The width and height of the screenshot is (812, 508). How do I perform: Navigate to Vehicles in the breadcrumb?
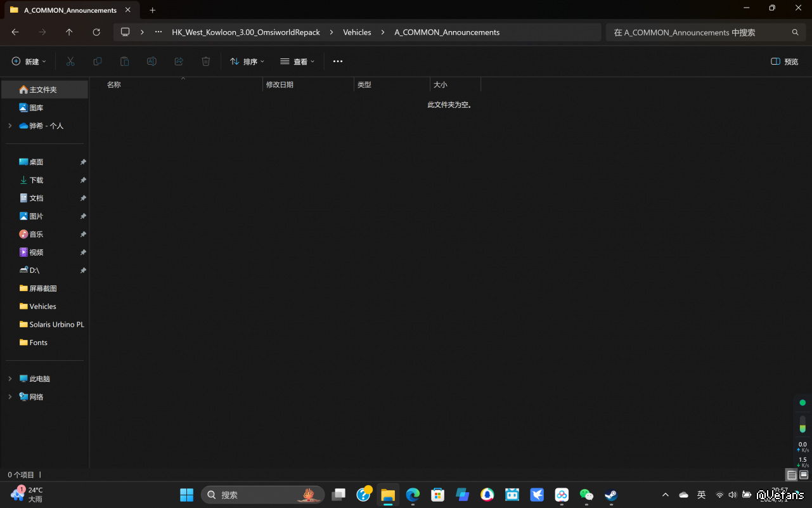pos(357,32)
